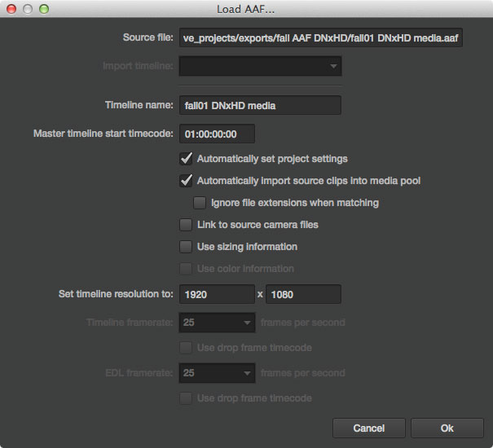Viewport: 493px width, 448px height.
Task: Enable Link to source camera files
Action: point(186,224)
